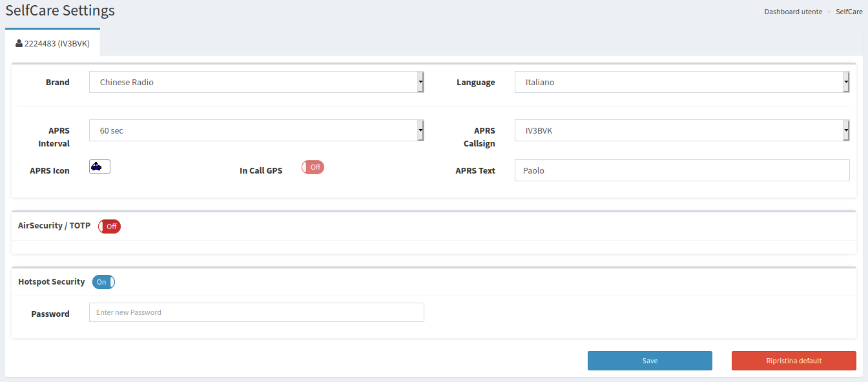The width and height of the screenshot is (868, 382).
Task: Expand the Language dropdown set to Italiano
Action: [x=682, y=82]
